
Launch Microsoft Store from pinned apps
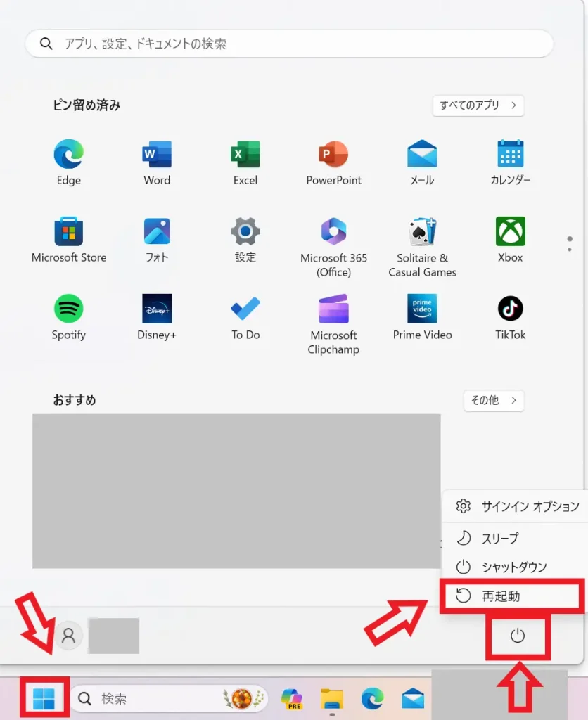[69, 240]
